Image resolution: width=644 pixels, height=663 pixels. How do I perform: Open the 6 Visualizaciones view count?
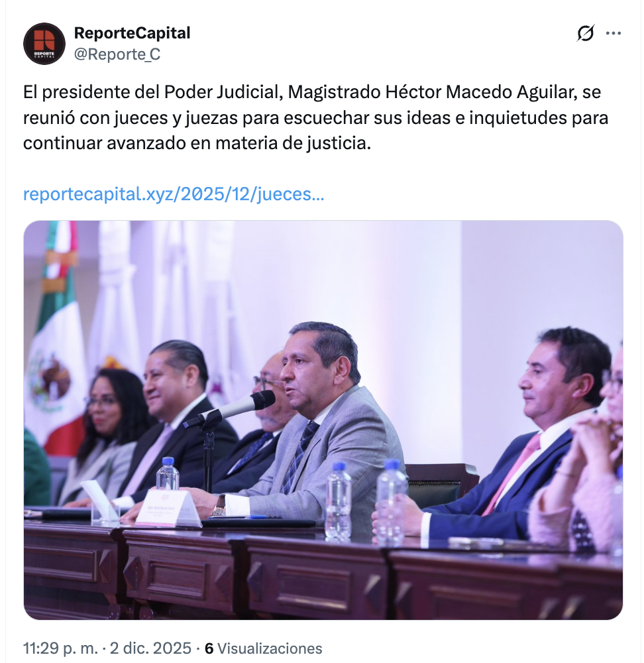[263, 648]
